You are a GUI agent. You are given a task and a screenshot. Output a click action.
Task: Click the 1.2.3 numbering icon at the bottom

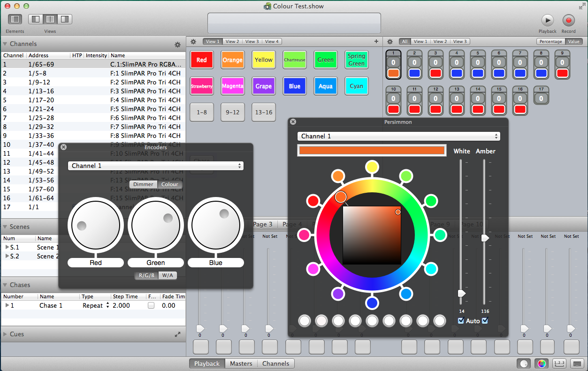click(x=559, y=363)
